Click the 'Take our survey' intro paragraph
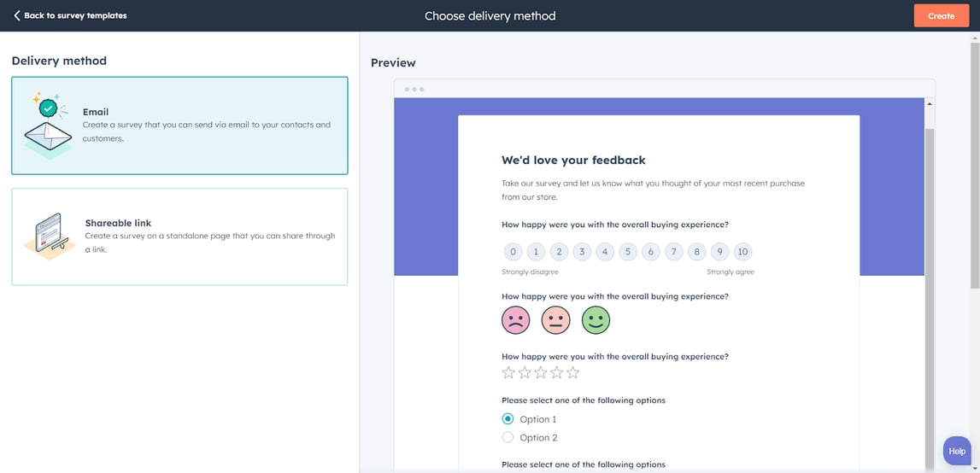The image size is (980, 473). (653, 190)
